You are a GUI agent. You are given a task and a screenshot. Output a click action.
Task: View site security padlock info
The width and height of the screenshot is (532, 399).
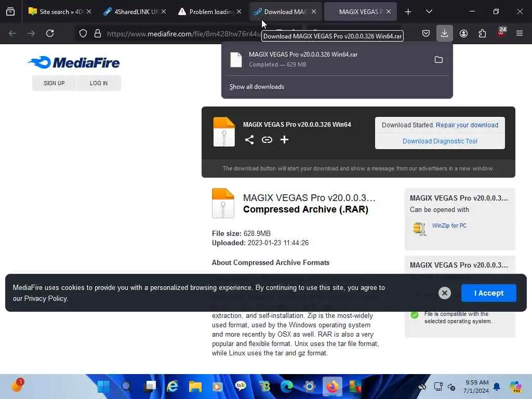[98, 34]
